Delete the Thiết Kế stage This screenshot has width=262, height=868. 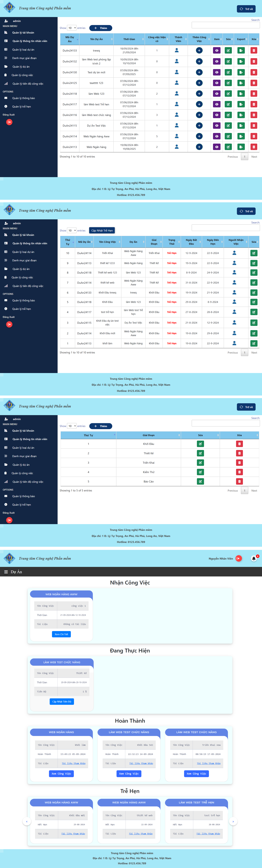click(x=239, y=453)
